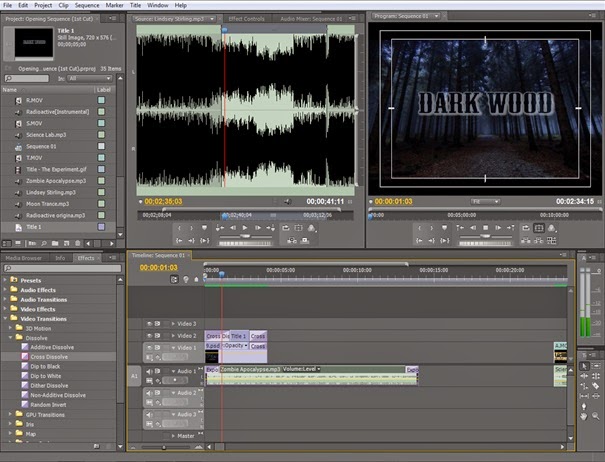This screenshot has height=462, width=605.
Task: Toggle Video 2 track output eye
Action: click(x=149, y=336)
